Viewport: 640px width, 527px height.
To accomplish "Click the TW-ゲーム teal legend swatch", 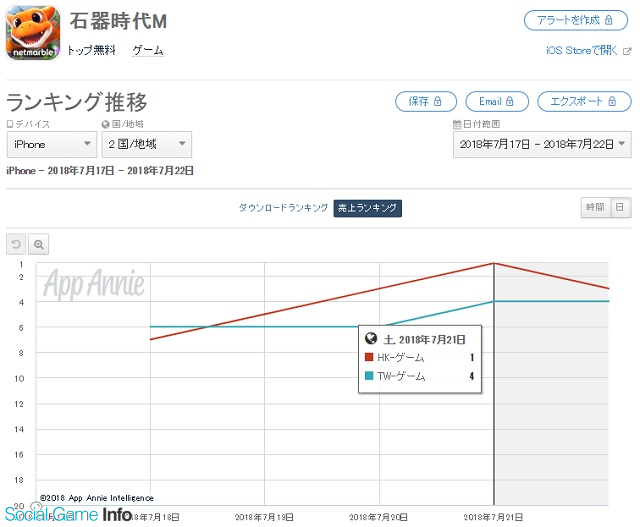I will (369, 376).
